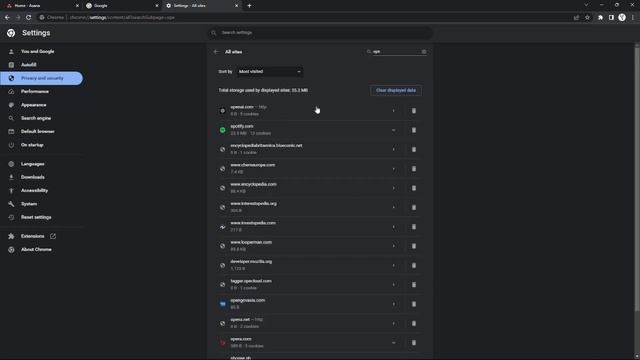Delete stored data for openai.com
The width and height of the screenshot is (640, 360).
point(413,111)
